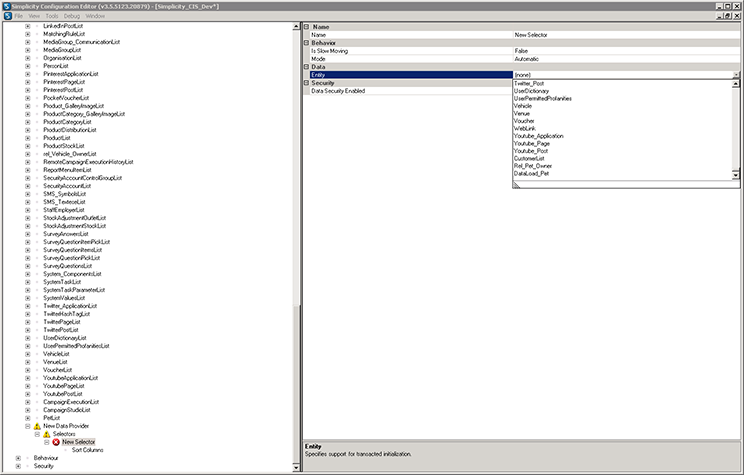
Task: Select UserDictionary in the dropdown list
Action: 531,91
